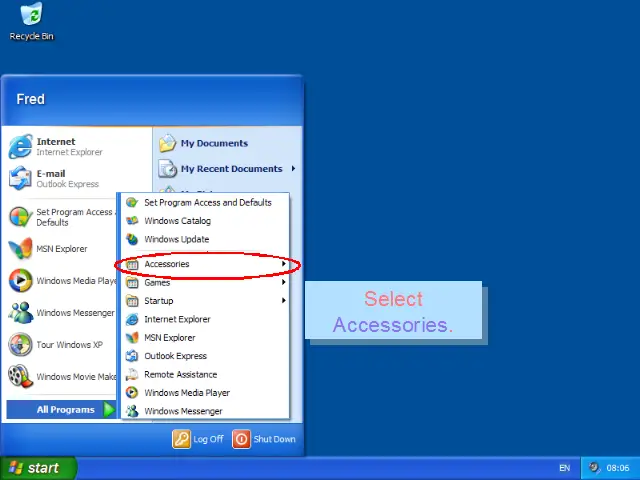
Task: Open My Recent Documents link text
Action: [x=231, y=169]
